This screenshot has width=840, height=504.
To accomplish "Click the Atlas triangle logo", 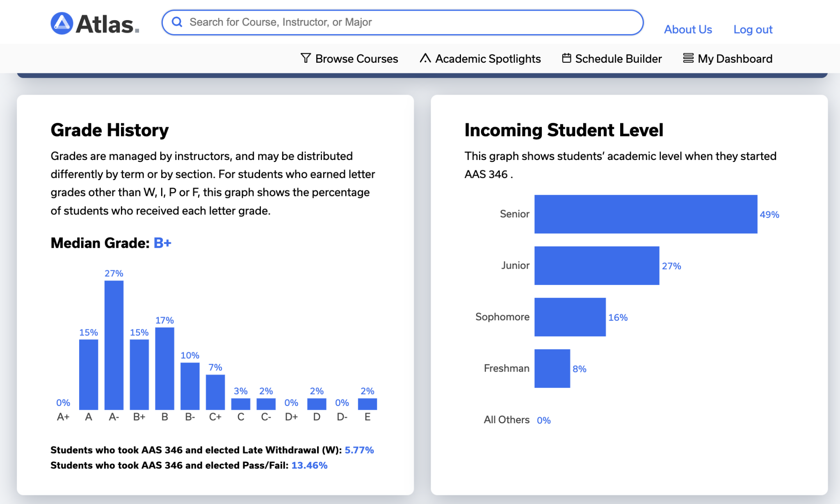I will pos(61,22).
